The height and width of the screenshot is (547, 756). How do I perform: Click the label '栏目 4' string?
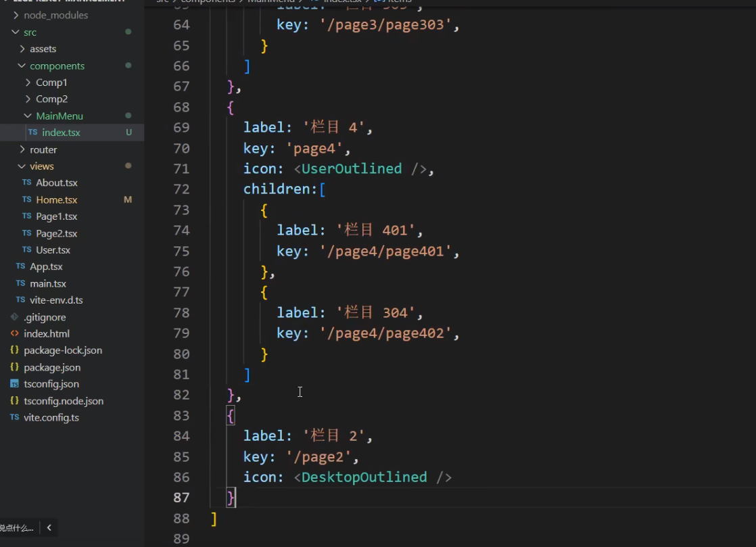(x=334, y=128)
